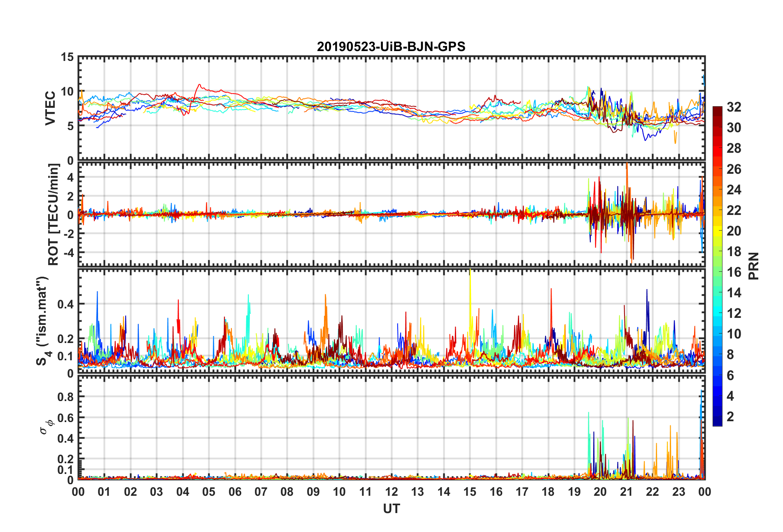Click the VTEC axis tick value 5
This screenshot has width=783, height=532.
click(x=71, y=126)
